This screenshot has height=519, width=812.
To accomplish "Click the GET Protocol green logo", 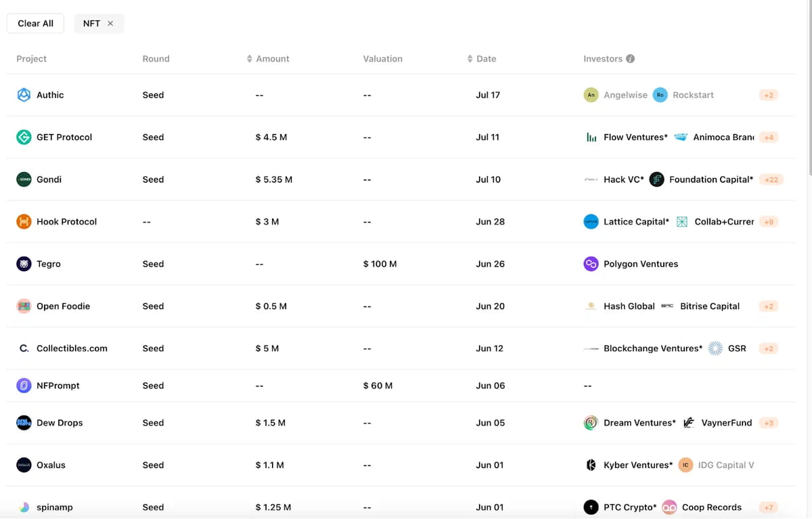I will tap(24, 137).
